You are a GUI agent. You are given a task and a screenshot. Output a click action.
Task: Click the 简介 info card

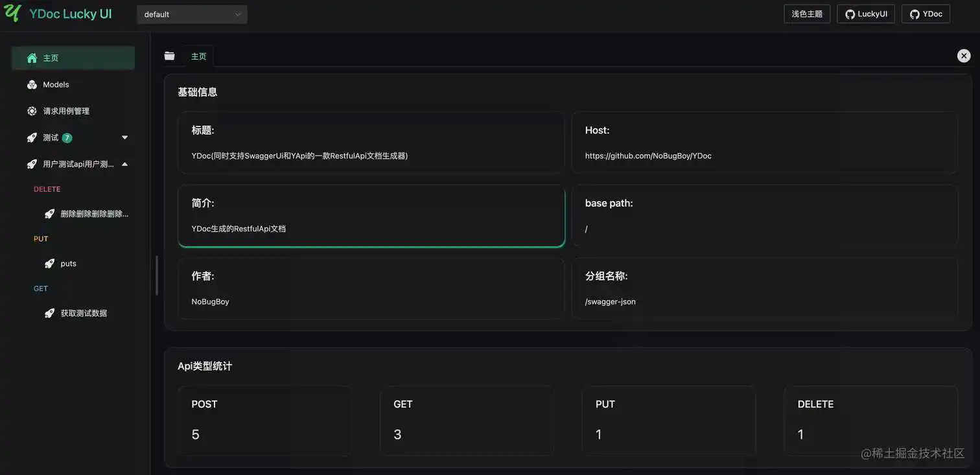tap(371, 216)
